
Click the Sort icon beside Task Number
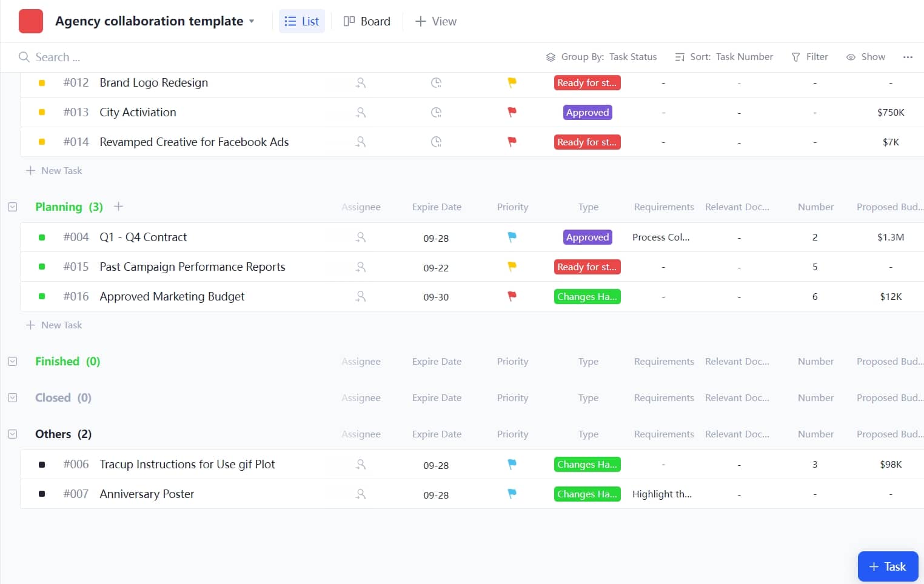pyautogui.click(x=679, y=56)
